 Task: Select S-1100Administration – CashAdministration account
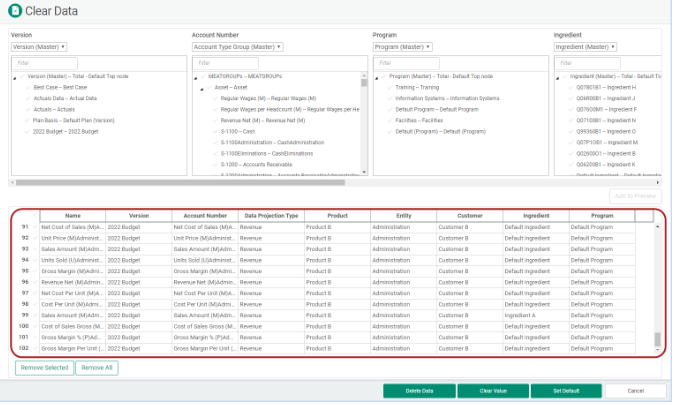point(272,142)
